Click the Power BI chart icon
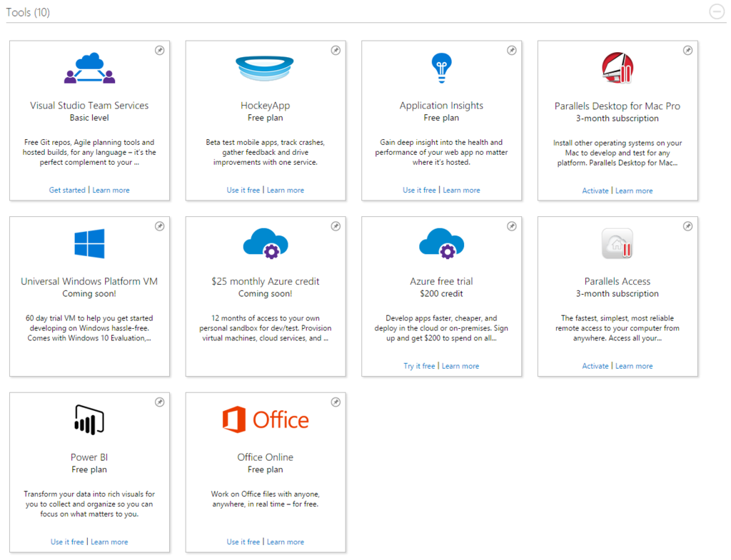The height and width of the screenshot is (560, 731). click(89, 419)
